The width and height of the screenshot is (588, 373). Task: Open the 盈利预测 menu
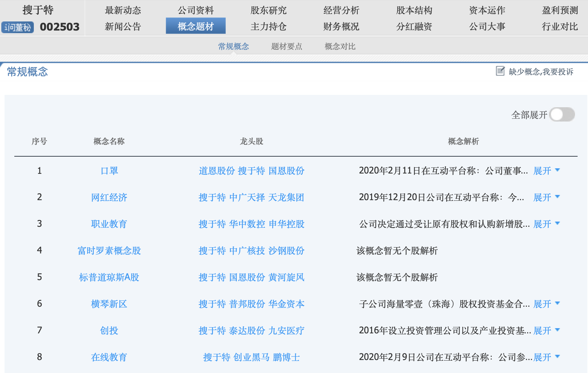point(560,10)
